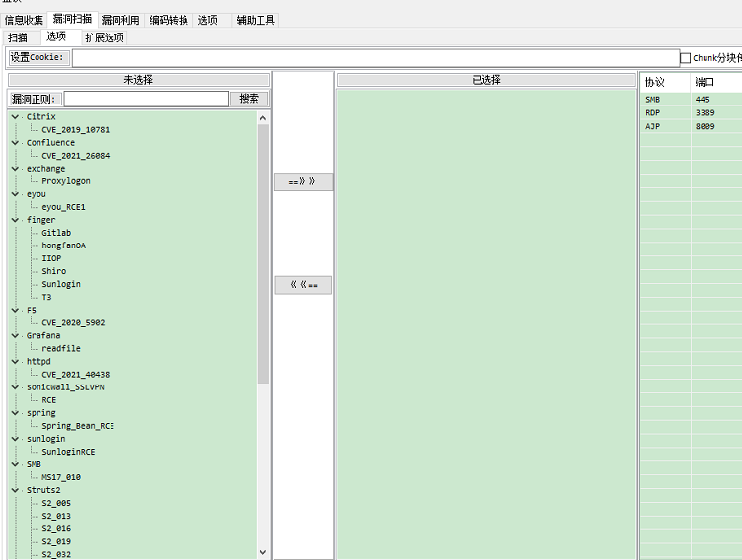742x560 pixels.
Task: Collapse the exchange tree node
Action: (x=15, y=169)
